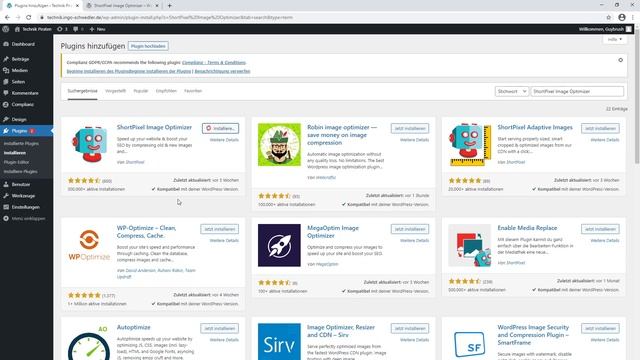The image size is (640, 360).
Task: Open the updates counter in admin bar
Action: [x=62, y=29]
